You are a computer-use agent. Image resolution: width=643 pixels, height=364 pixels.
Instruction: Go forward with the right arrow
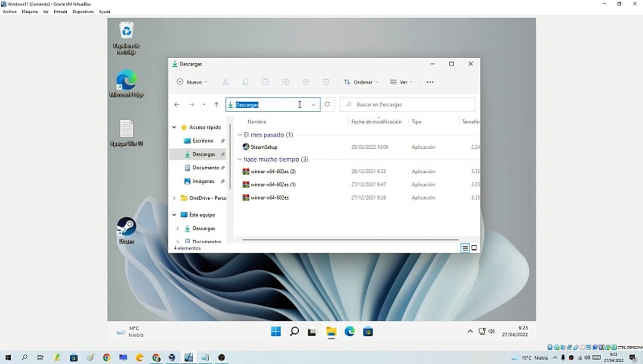point(192,105)
